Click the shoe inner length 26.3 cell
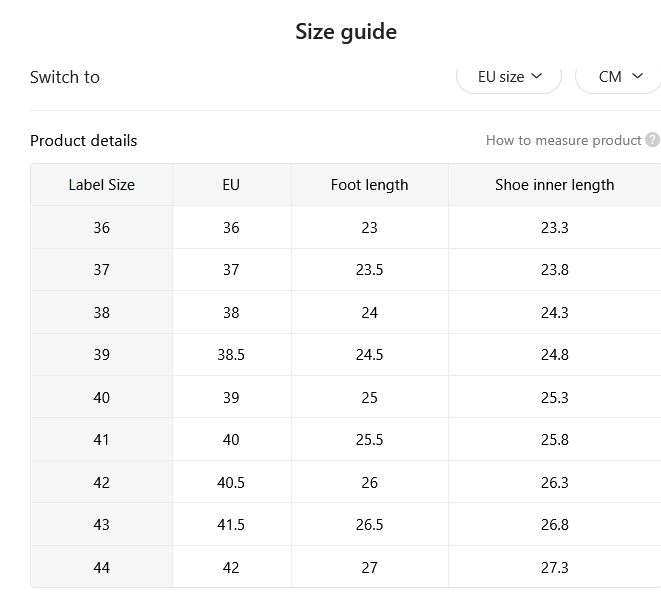 click(x=555, y=483)
